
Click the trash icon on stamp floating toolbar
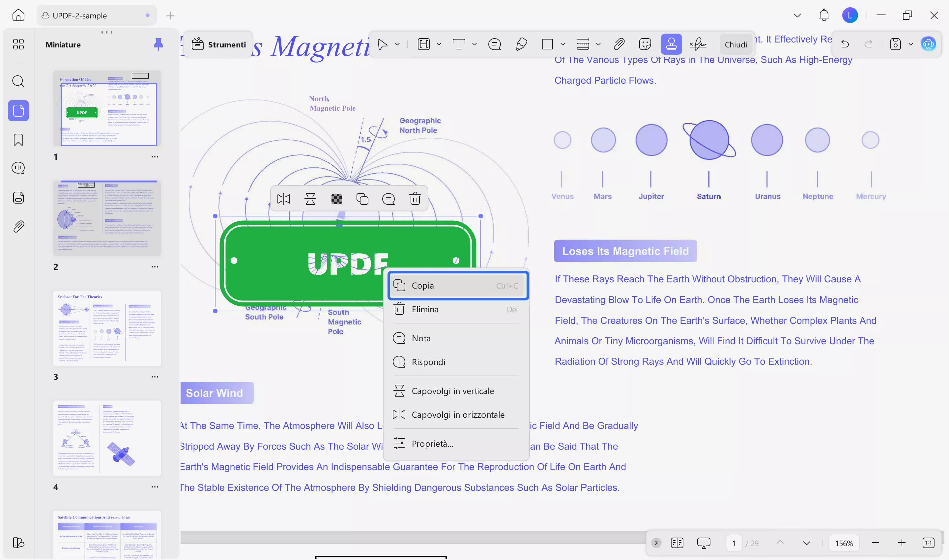415,199
